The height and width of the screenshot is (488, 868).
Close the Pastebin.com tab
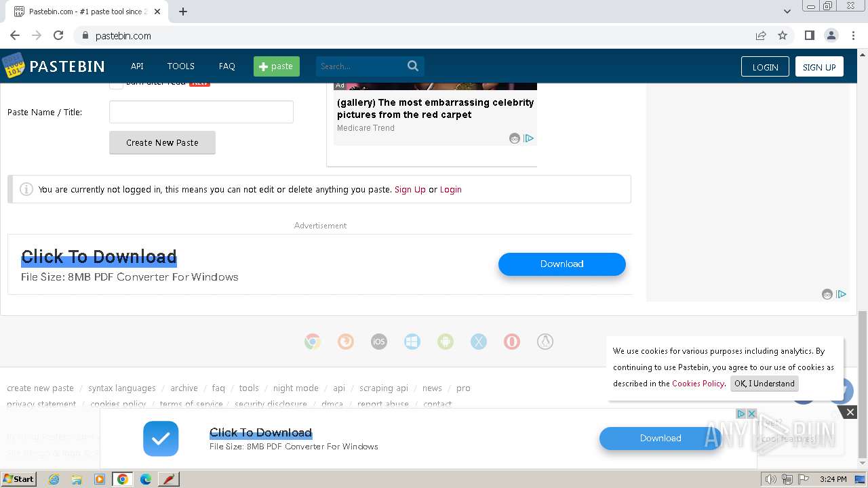point(157,12)
